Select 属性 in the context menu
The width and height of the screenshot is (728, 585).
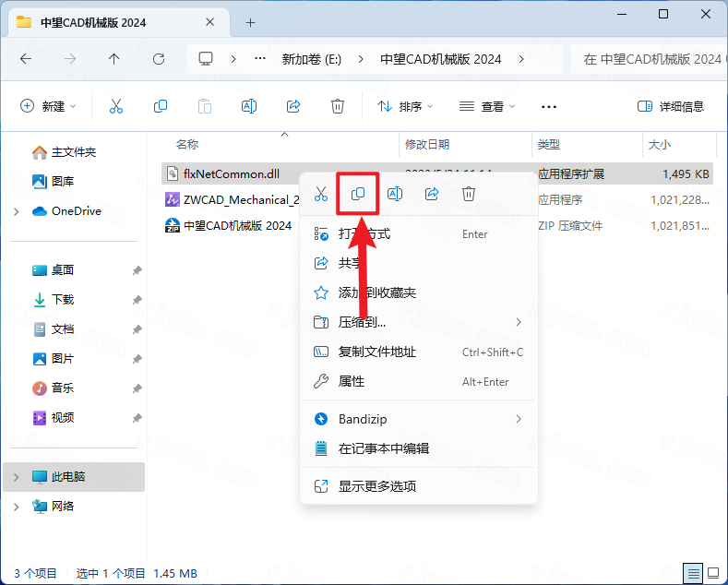(352, 381)
